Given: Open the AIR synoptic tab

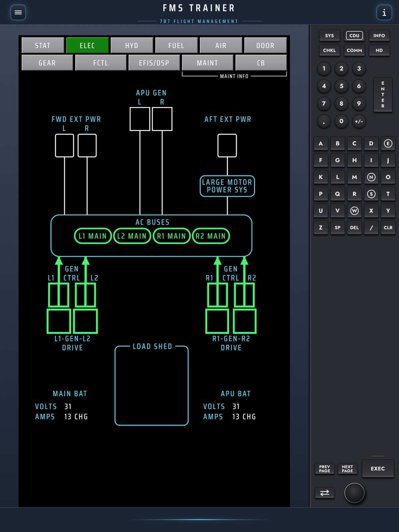Looking at the screenshot, I should tap(221, 46).
